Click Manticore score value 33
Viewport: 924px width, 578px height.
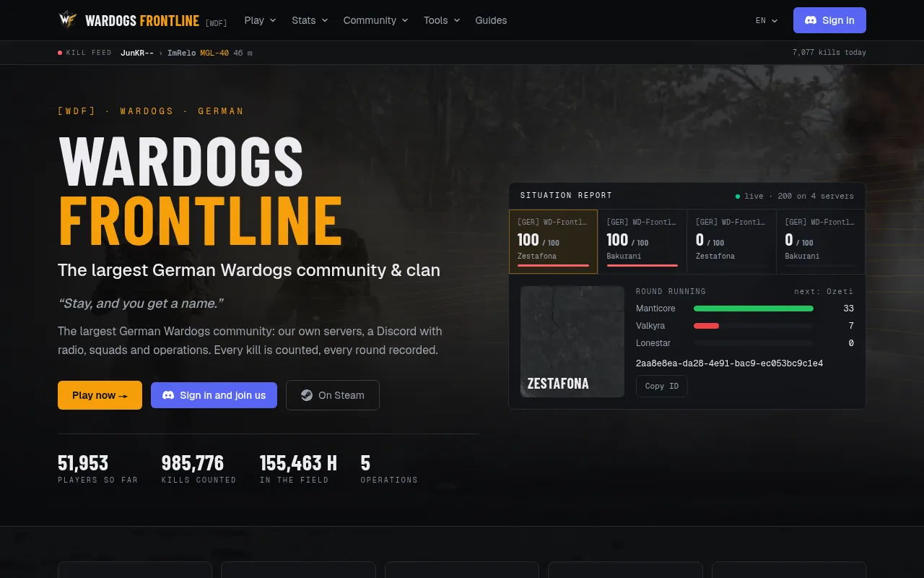[848, 309]
